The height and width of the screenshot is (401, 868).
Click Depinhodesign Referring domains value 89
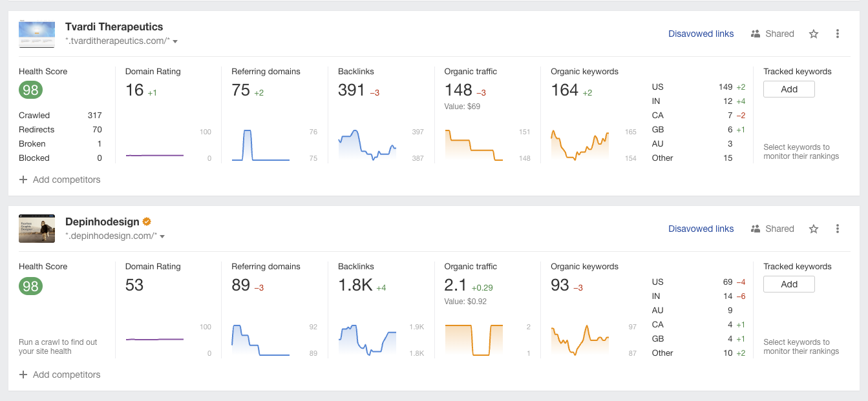coord(240,285)
